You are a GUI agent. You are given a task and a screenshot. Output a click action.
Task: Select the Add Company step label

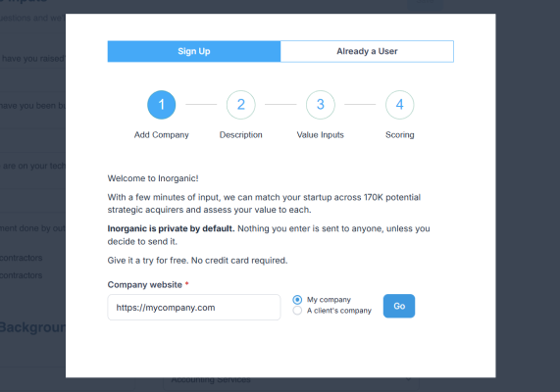pos(162,135)
